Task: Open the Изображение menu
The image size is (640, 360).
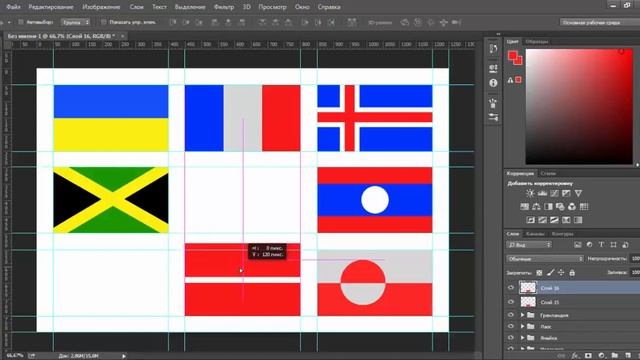Action: pyautogui.click(x=101, y=7)
